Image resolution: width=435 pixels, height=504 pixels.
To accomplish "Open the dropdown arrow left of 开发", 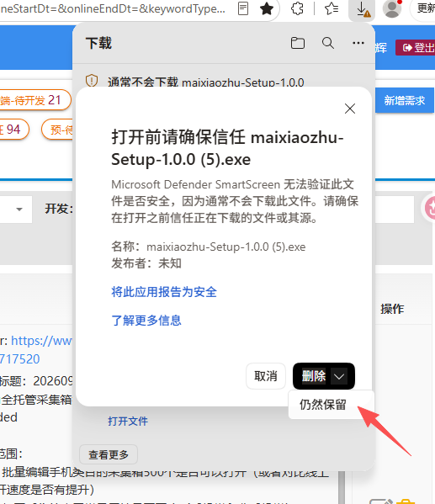I will 19,210.
